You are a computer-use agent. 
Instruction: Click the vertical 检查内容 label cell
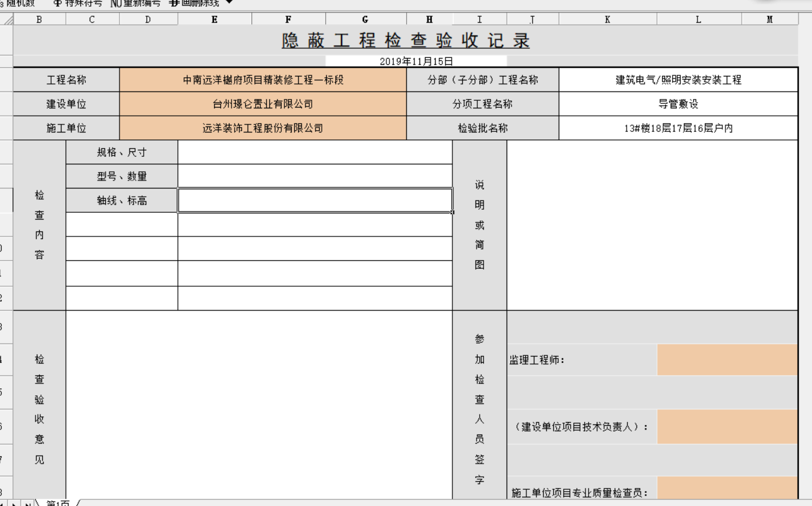40,225
